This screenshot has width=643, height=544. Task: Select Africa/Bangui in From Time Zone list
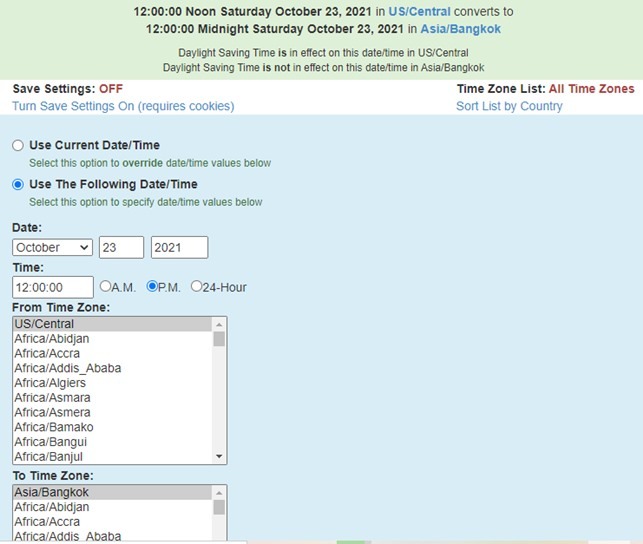[113, 442]
